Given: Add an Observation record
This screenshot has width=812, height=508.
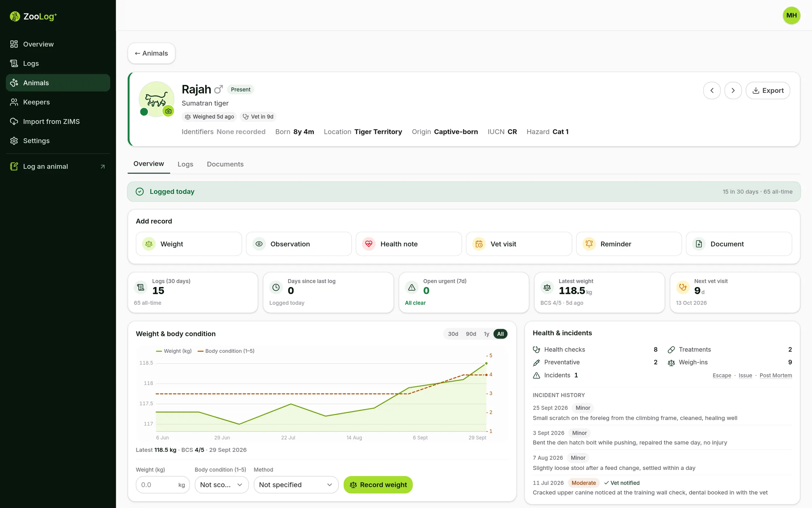Looking at the screenshot, I should [x=299, y=244].
